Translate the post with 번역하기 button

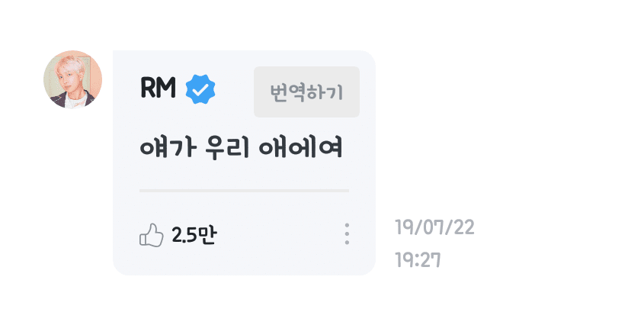[306, 92]
